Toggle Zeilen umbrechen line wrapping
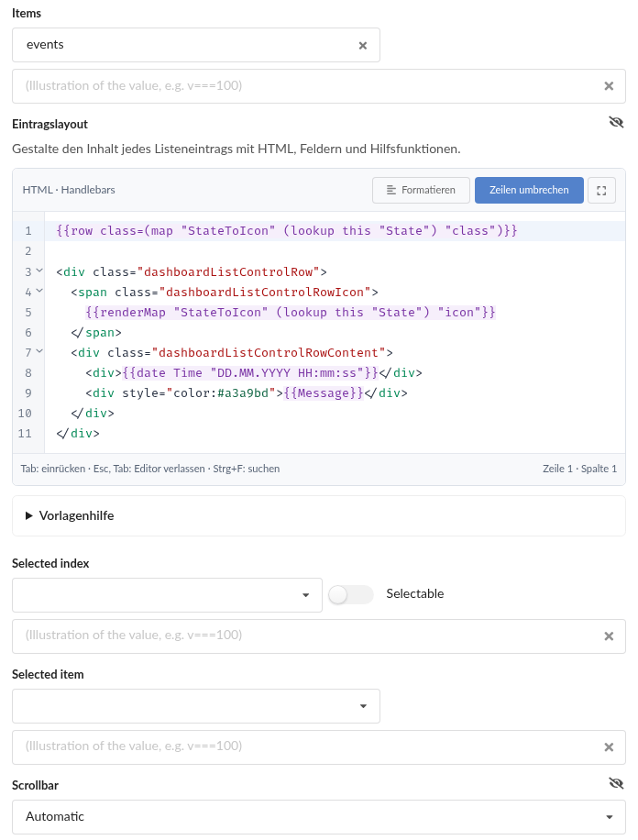Image resolution: width=638 pixels, height=840 pixels. pyautogui.click(x=529, y=190)
